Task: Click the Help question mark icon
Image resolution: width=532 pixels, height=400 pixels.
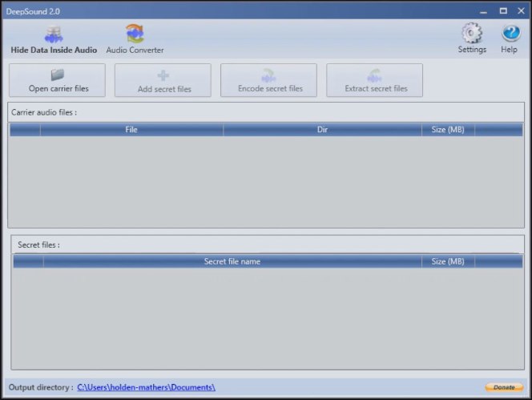Action: pos(510,34)
